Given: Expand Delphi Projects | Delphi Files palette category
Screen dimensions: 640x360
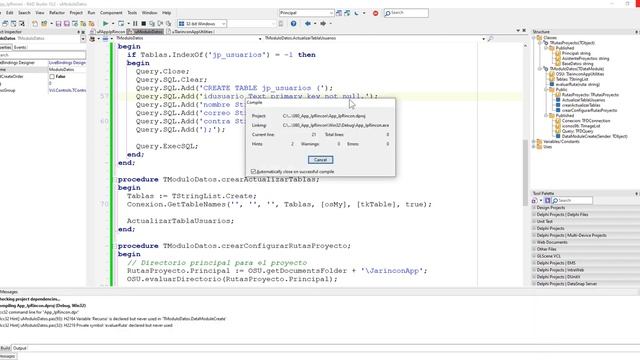Looking at the screenshot, I should click(x=533, y=214).
